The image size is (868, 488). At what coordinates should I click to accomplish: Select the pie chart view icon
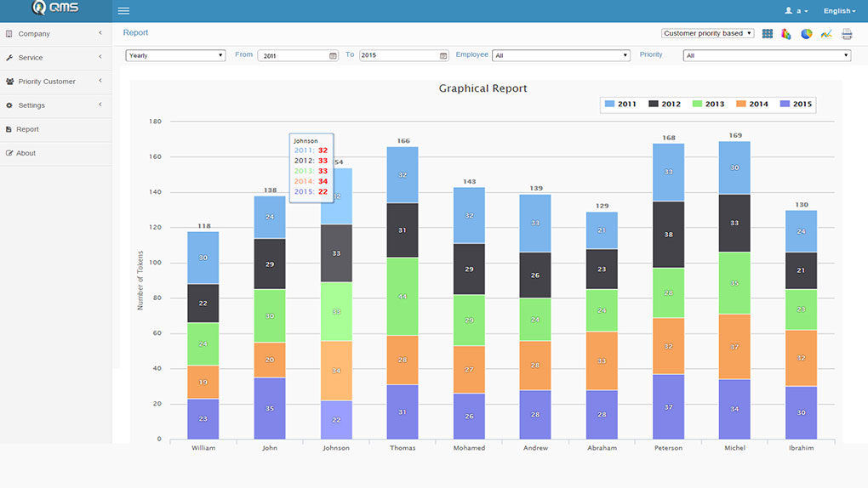[x=806, y=34]
